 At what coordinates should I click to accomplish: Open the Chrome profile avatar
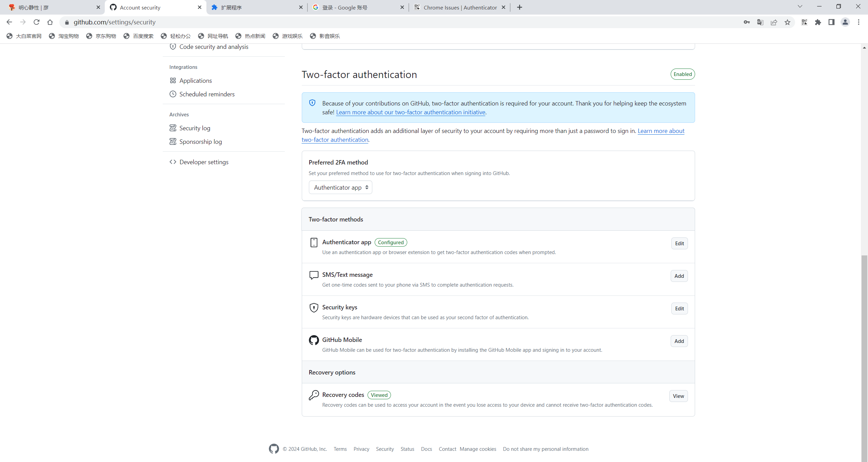pos(845,22)
